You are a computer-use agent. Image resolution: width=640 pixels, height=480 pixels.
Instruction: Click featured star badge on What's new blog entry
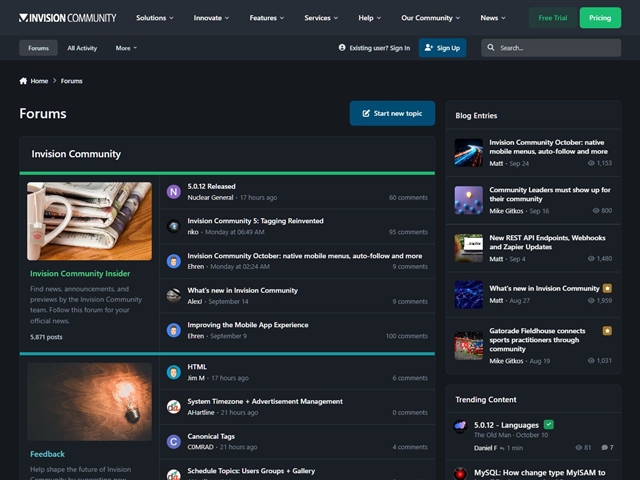(x=607, y=289)
